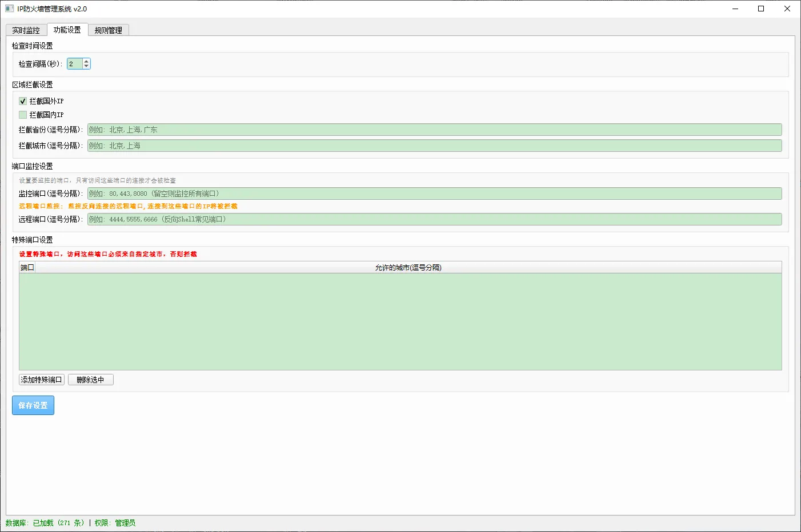Increase 检查间隔 with the up arrow
Viewport: 801px width, 532px height.
[86, 62]
